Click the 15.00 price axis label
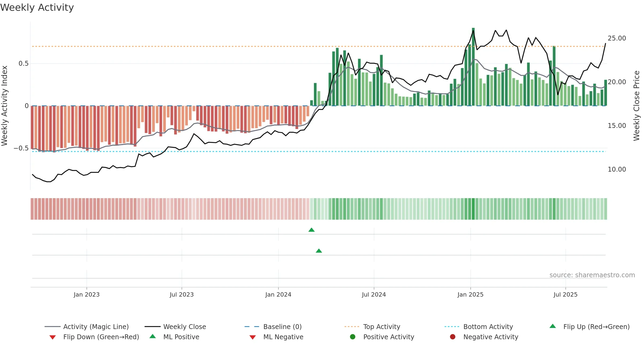 pos(617,126)
